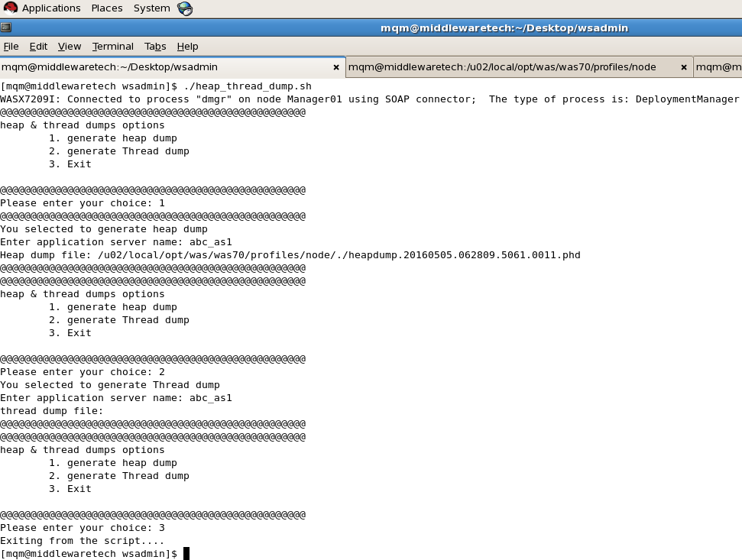Open the Places menu
The image size is (742, 560).
pyautogui.click(x=106, y=8)
